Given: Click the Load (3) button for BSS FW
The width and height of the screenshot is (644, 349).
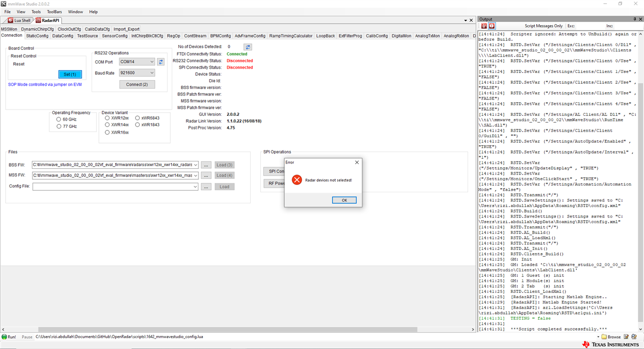Looking at the screenshot, I should coord(224,165).
